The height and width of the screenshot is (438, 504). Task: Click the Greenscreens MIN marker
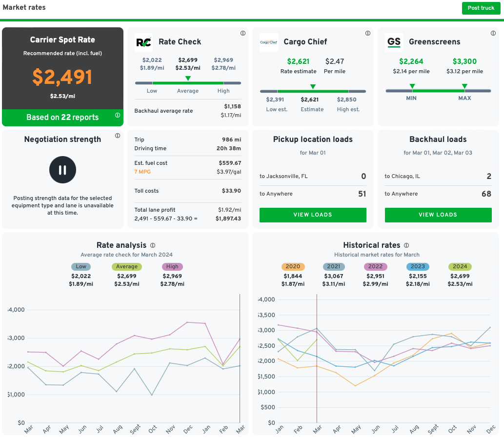412,86
